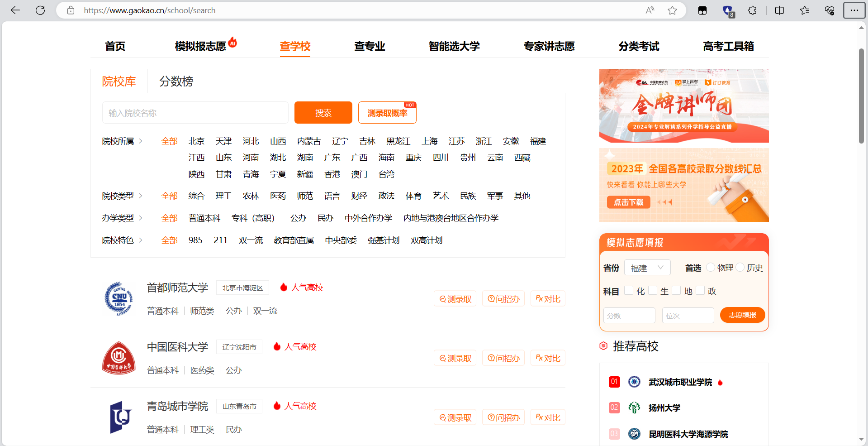Click the 志愿填报 button
868x446 pixels.
tap(742, 315)
